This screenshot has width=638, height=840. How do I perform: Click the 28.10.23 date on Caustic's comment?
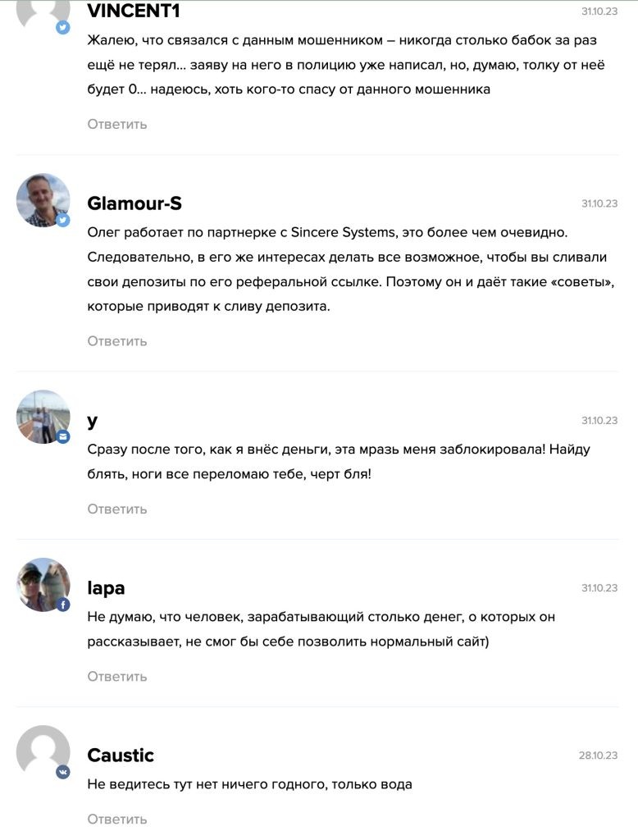[x=598, y=756]
